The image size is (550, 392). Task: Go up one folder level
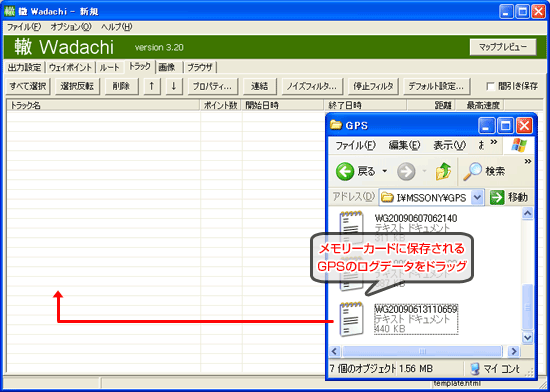click(x=443, y=171)
